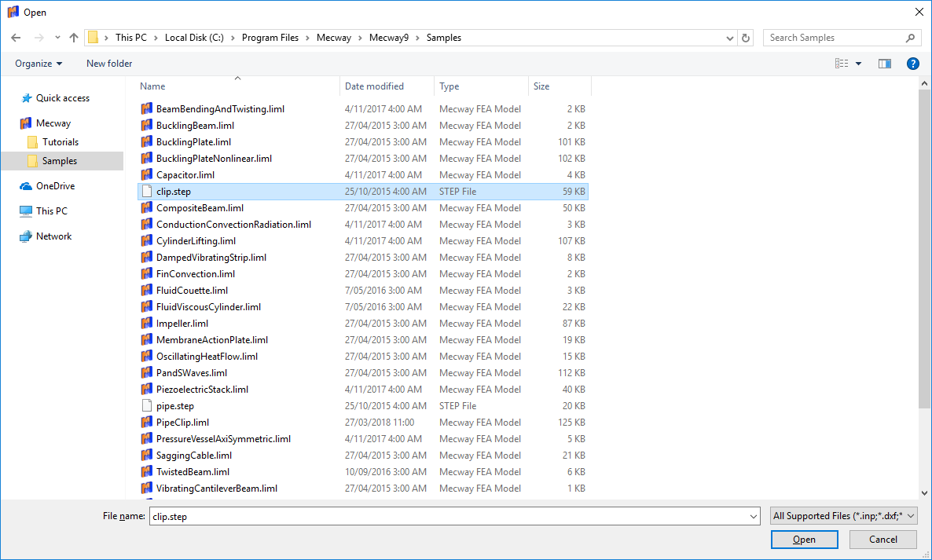Image resolution: width=932 pixels, height=560 pixels.
Task: Select the ConductionConvectionRadiation.liml file name
Action: click(233, 225)
